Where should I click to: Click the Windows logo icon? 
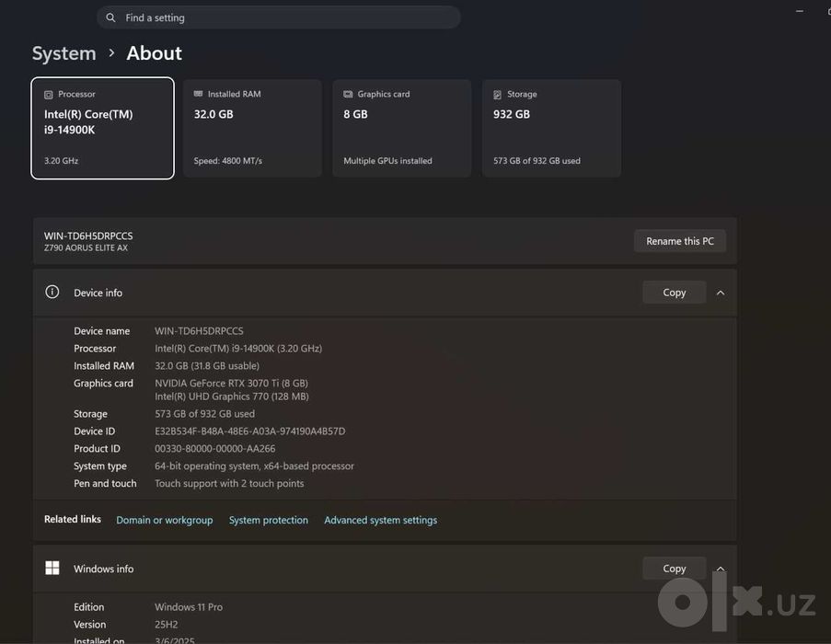tap(52, 568)
